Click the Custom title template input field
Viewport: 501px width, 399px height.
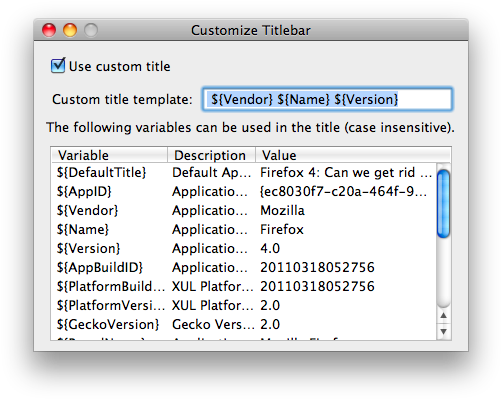327,99
